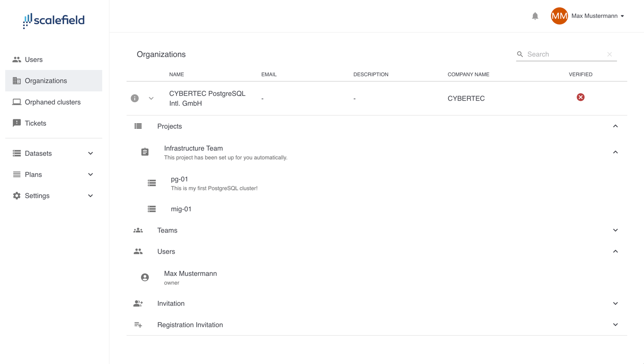Click the red unverified status icon
This screenshot has width=644, height=364.
point(580,98)
